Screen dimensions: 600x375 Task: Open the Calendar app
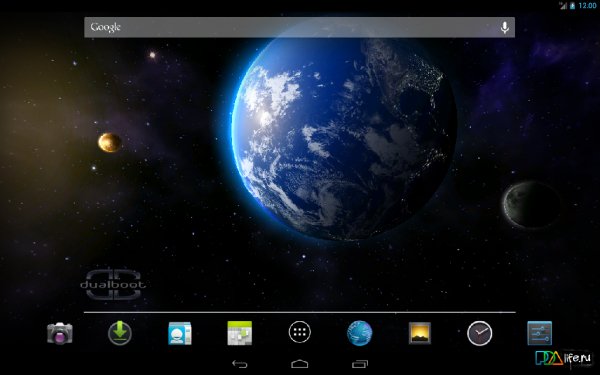pos(240,333)
